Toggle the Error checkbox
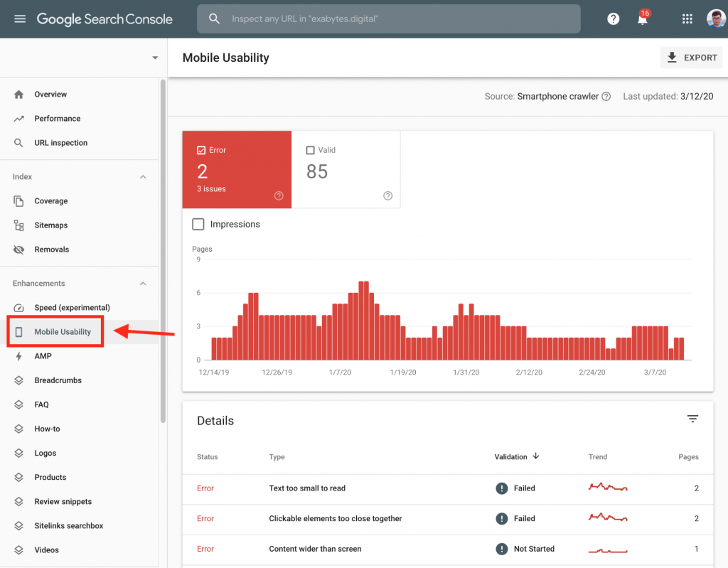 point(201,150)
